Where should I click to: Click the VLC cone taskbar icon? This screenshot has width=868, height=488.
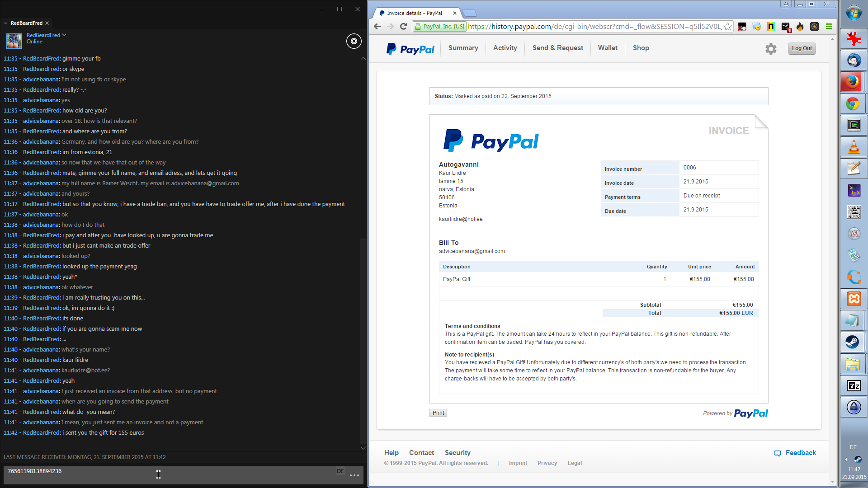click(x=853, y=147)
